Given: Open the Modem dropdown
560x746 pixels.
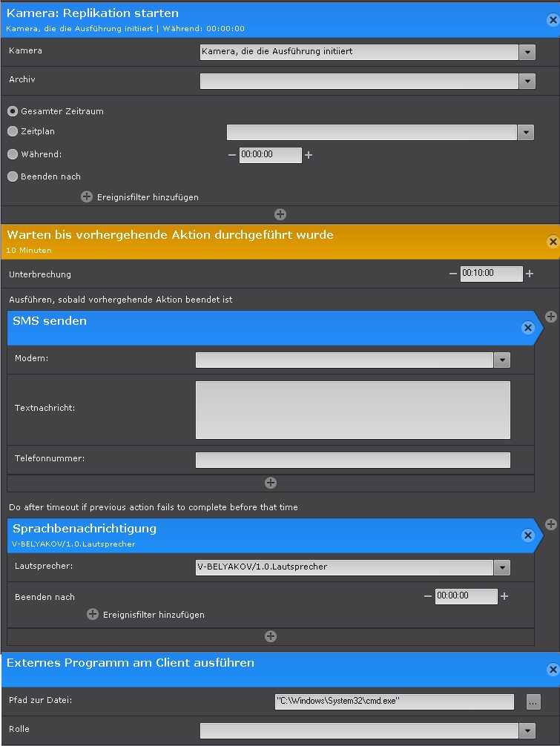Looking at the screenshot, I should [502, 360].
